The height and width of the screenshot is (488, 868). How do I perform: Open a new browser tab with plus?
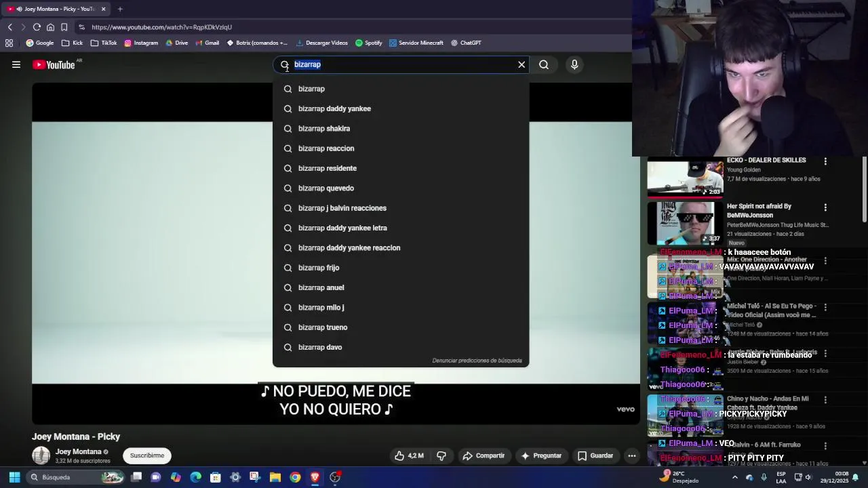pos(120,9)
